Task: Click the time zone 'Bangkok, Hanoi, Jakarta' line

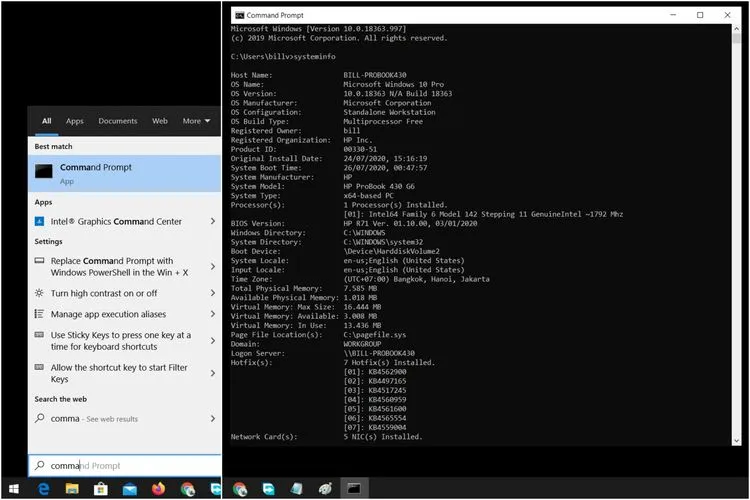Action: (417, 279)
